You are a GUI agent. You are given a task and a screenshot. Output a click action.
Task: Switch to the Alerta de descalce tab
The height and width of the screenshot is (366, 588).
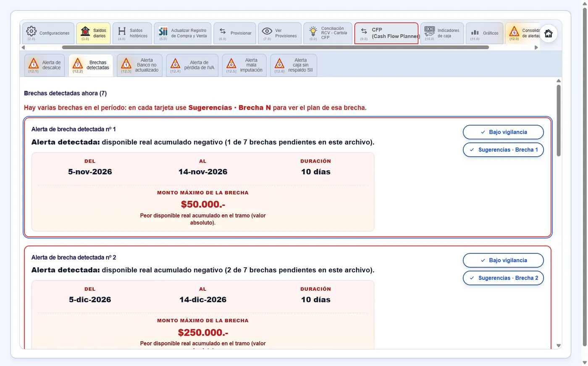[45, 65]
